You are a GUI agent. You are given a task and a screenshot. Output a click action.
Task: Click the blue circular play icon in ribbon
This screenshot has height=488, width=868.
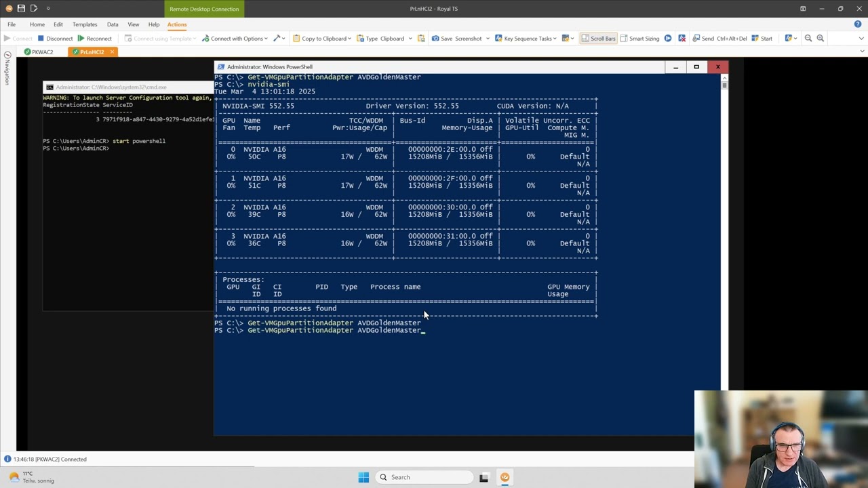pyautogui.click(x=668, y=39)
